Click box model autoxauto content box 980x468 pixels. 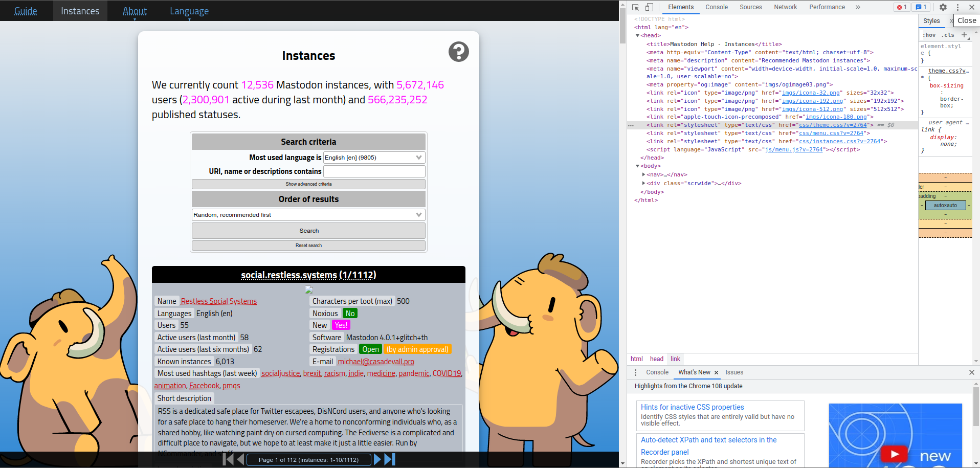[x=945, y=205]
